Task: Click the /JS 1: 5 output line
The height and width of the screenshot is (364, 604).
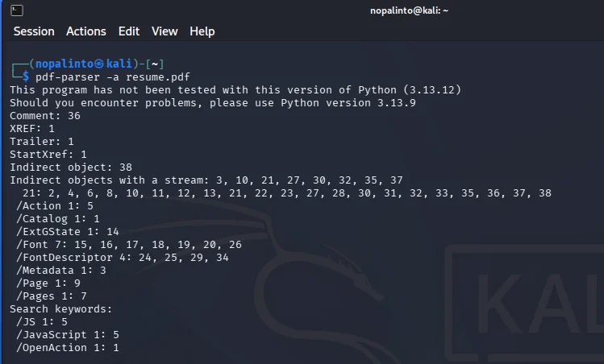Action: click(x=42, y=322)
